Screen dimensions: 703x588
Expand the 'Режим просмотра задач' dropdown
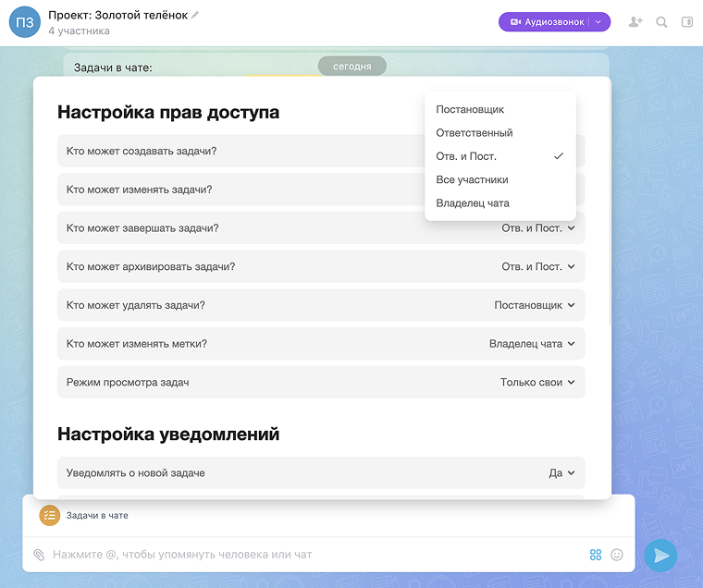pos(537,382)
